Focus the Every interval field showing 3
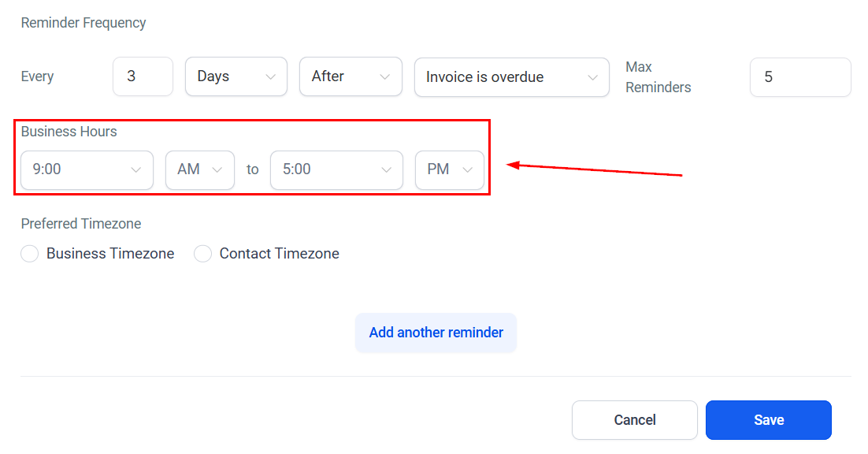The image size is (868, 454). [x=143, y=76]
